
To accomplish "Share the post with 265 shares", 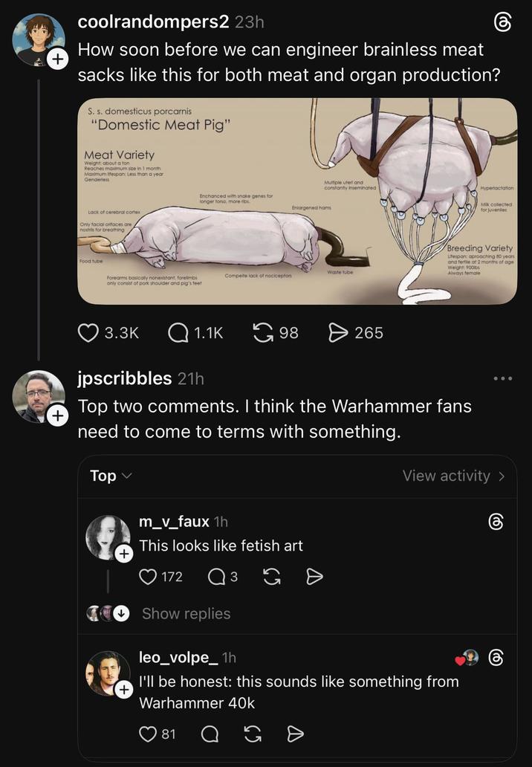I will point(338,332).
